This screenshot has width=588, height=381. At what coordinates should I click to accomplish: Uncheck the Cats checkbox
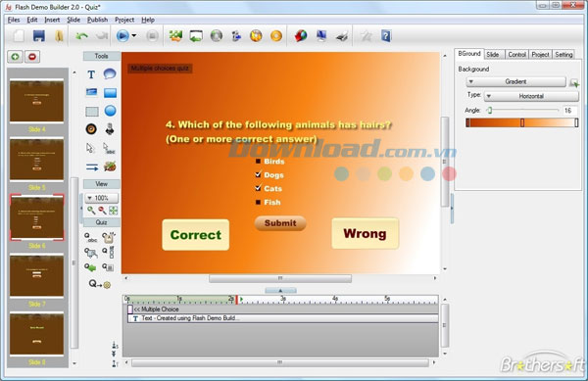coord(258,188)
